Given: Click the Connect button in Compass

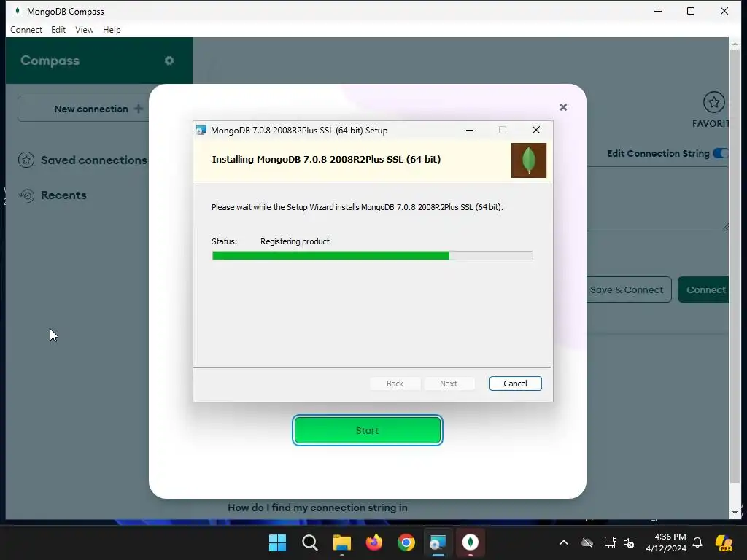Looking at the screenshot, I should (x=704, y=289).
